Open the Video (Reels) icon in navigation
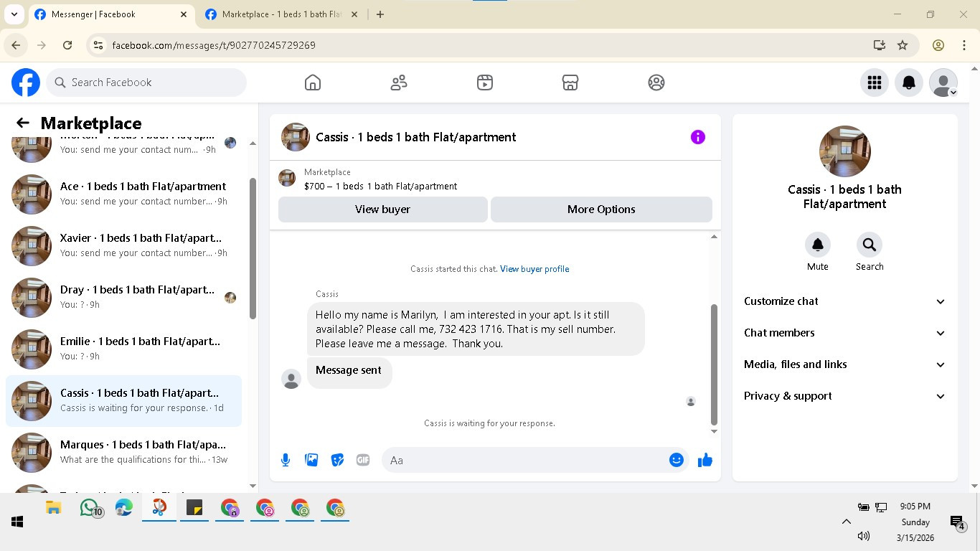Screen dimensions: 980x551 [x=485, y=83]
